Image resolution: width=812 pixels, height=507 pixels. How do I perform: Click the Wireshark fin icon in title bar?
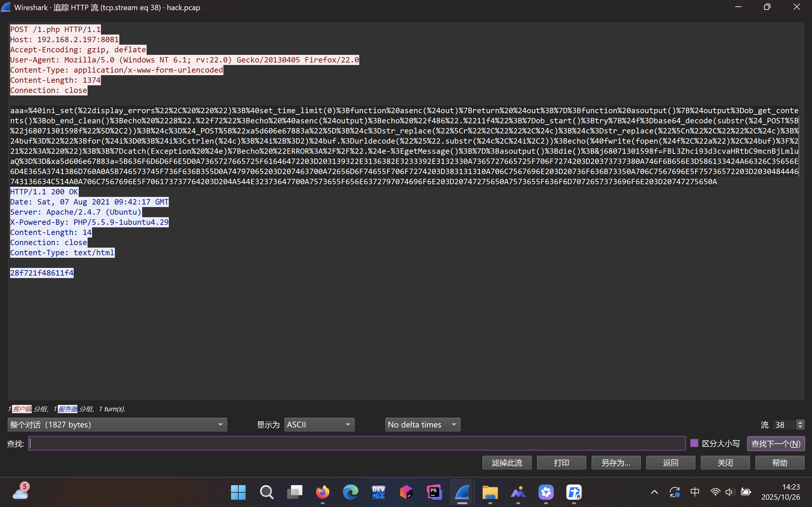click(x=6, y=7)
